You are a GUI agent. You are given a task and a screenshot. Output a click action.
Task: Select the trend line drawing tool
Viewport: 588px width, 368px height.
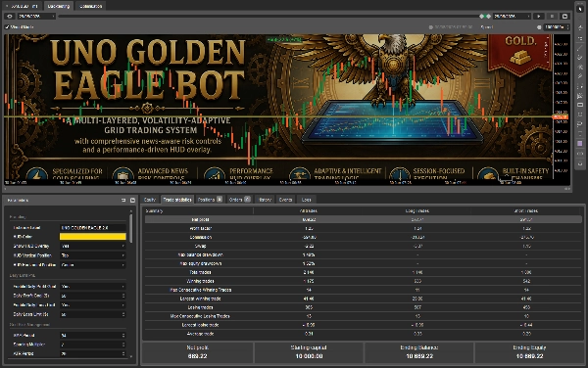[580, 47]
